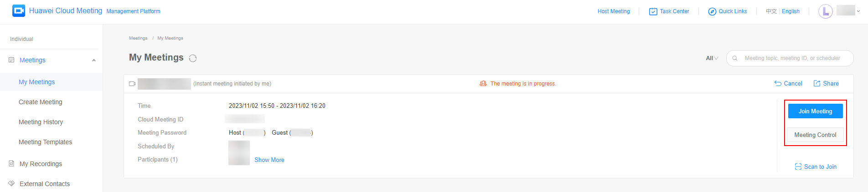Viewport: 868px width, 192px height.
Task: Open My Recordings section
Action: coord(41,164)
